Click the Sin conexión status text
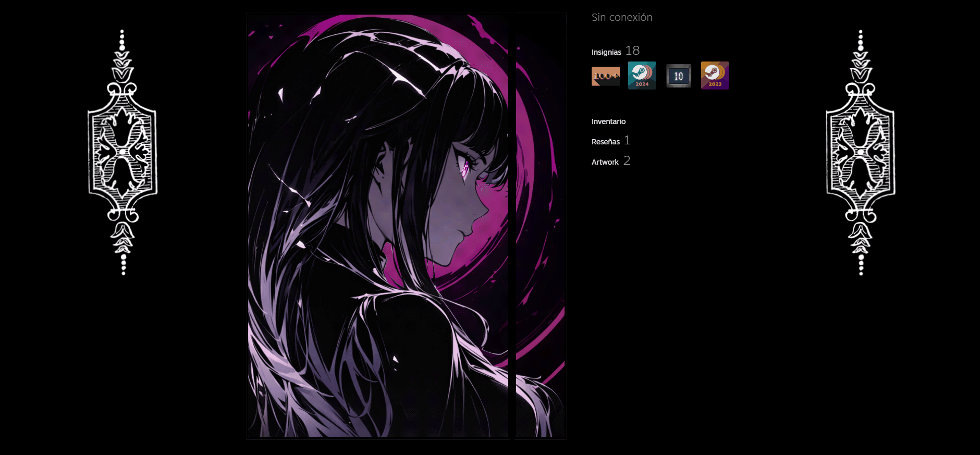This screenshot has height=455, width=980. click(x=622, y=17)
